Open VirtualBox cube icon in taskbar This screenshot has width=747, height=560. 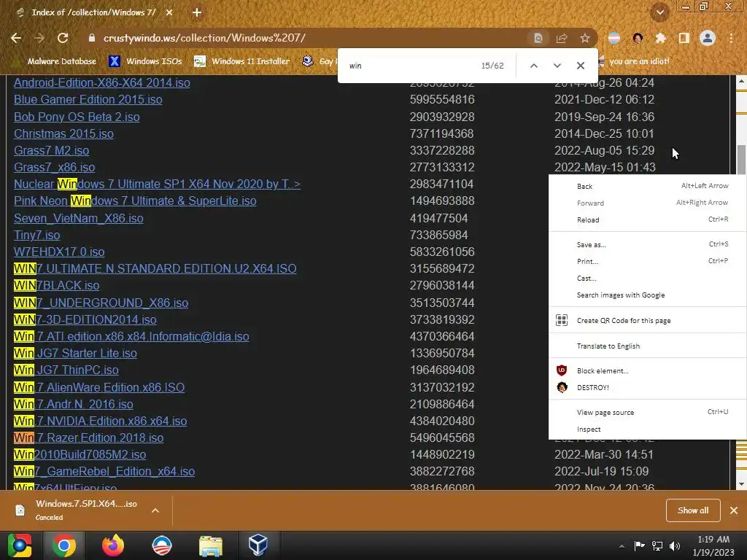(x=258, y=545)
